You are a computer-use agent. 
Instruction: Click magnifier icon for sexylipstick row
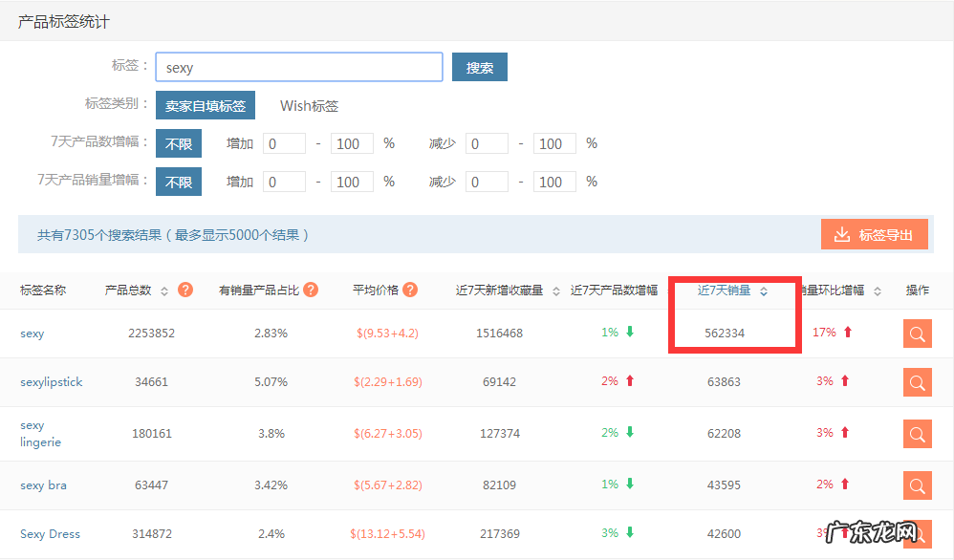(917, 382)
